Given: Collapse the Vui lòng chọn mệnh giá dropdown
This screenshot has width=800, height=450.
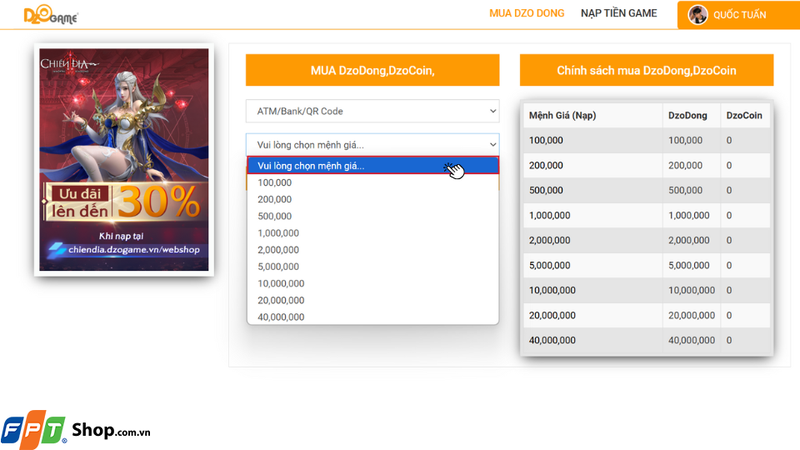Looking at the screenshot, I should (372, 145).
